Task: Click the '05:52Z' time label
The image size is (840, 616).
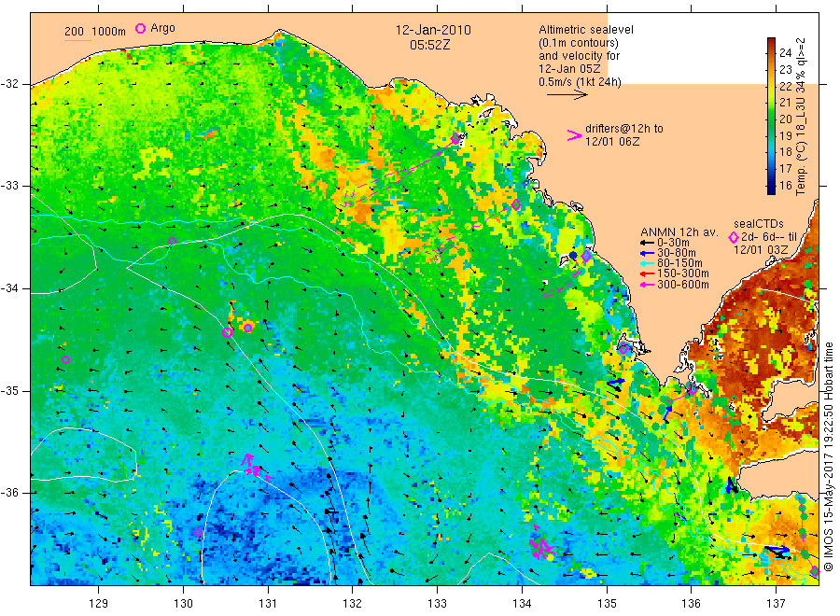Action: click(429, 45)
